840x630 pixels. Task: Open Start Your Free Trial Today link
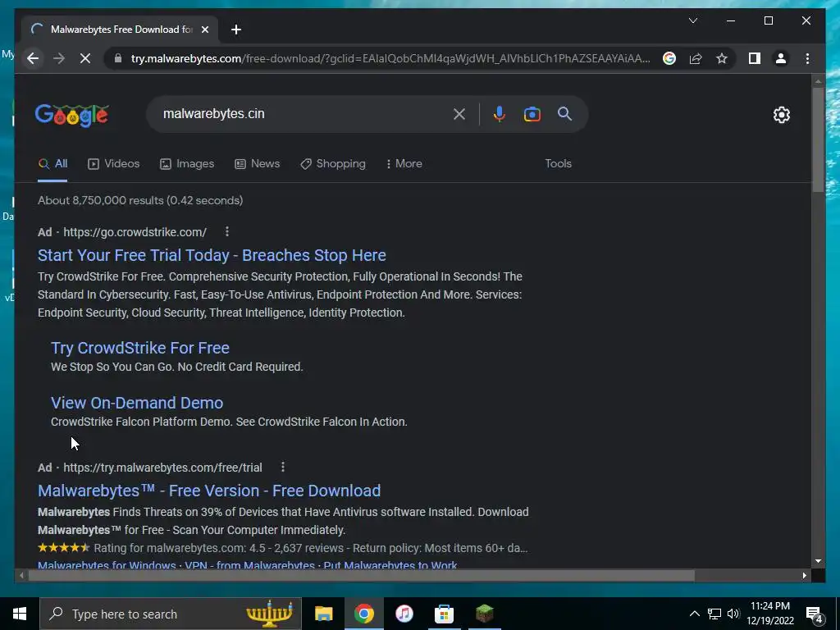click(x=212, y=255)
